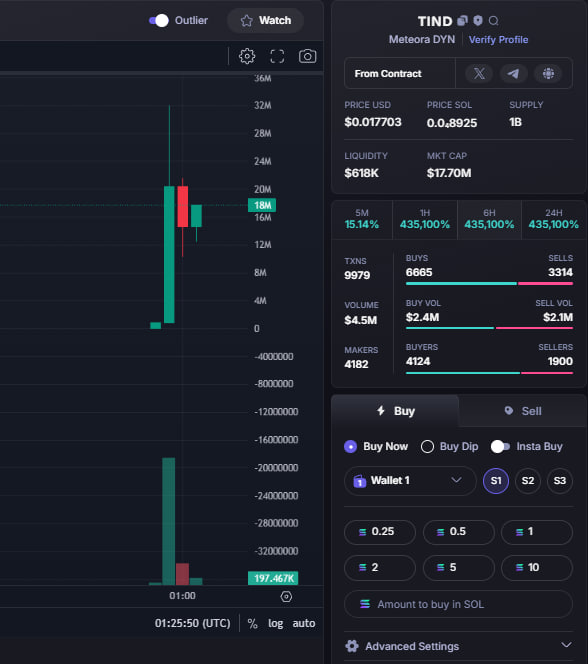Expand Advanced Settings chevron
588x664 pixels.
(x=566, y=645)
